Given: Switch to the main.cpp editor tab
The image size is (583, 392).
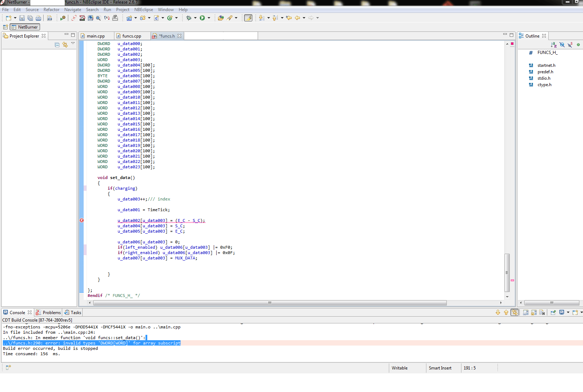Looking at the screenshot, I should click(95, 36).
